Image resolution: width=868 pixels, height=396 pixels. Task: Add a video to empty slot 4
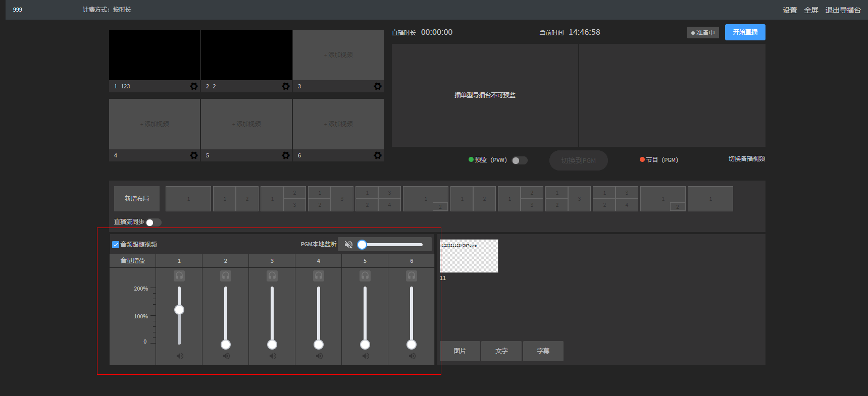tap(155, 124)
